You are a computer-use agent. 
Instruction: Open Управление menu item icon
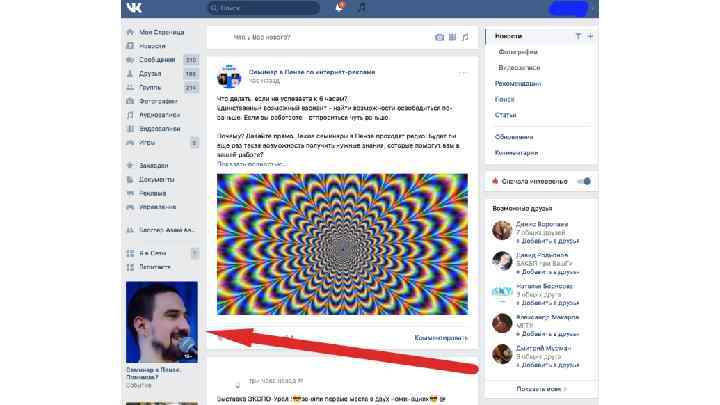tap(130, 207)
